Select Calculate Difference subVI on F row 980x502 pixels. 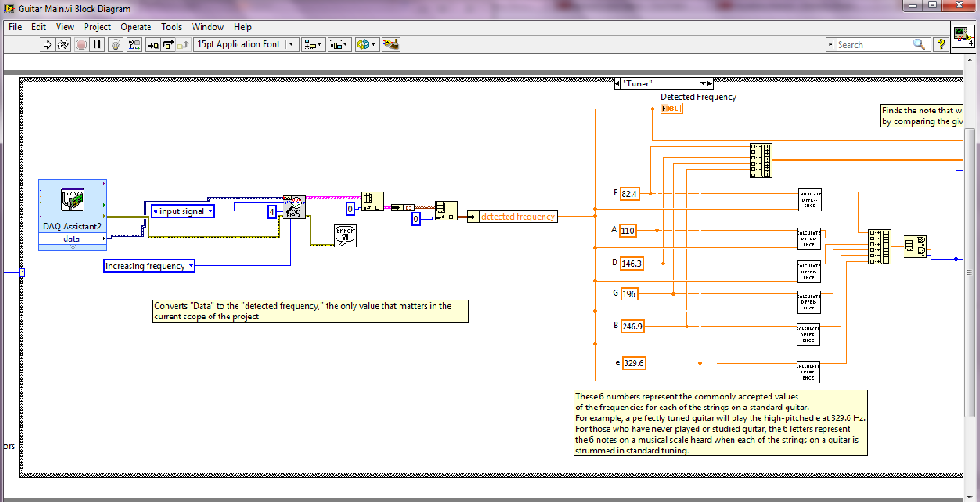[809, 200]
